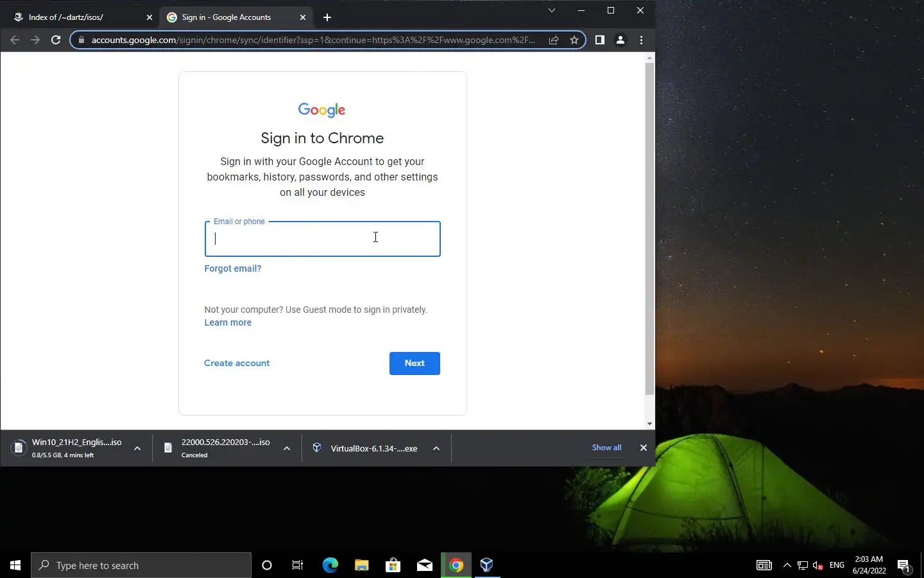Click the page vertical scrollbar

[649, 229]
